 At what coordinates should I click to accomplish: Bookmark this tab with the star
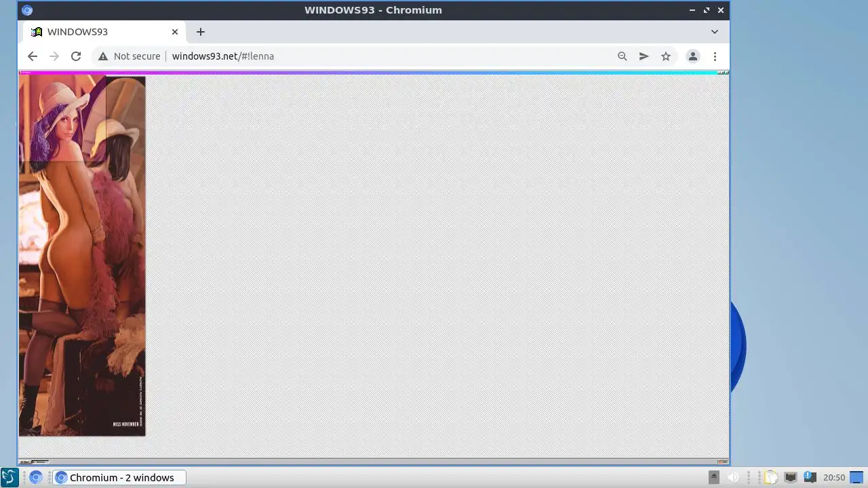pyautogui.click(x=666, y=56)
